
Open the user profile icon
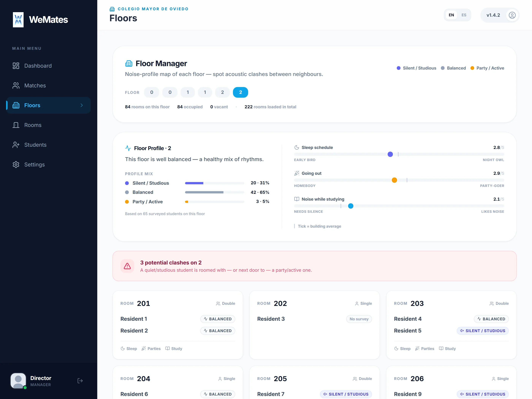click(512, 15)
